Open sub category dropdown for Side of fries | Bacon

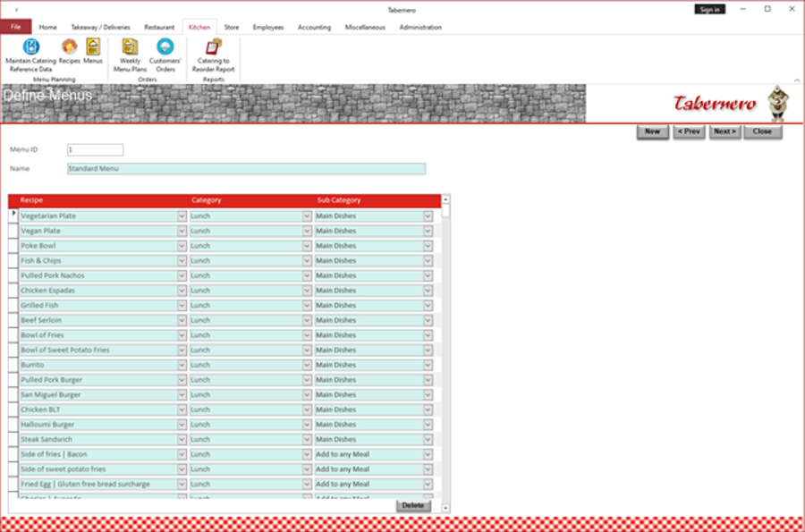428,454
